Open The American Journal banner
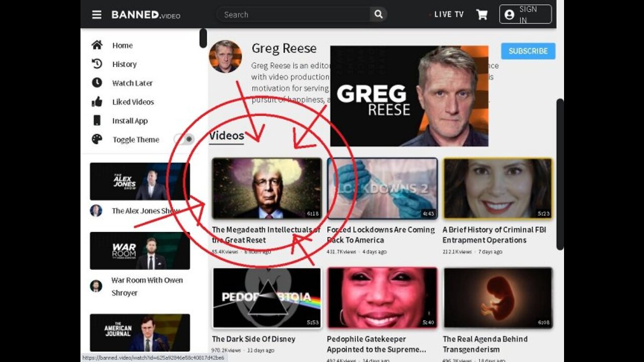644x362 pixels. click(x=140, y=333)
